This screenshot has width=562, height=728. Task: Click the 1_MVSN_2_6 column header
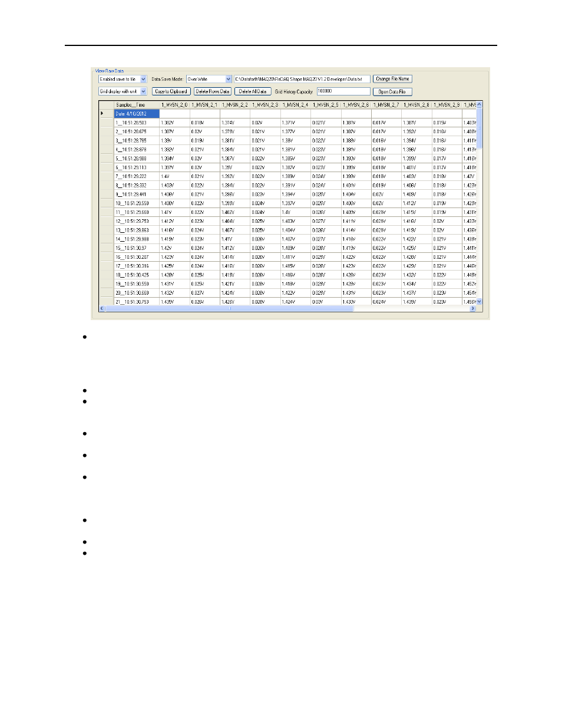point(356,105)
